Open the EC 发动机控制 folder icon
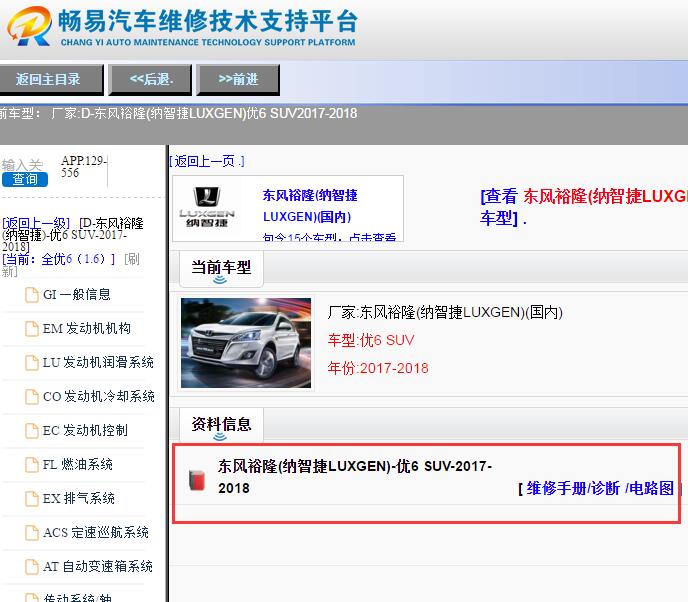The image size is (688, 602). [x=32, y=431]
